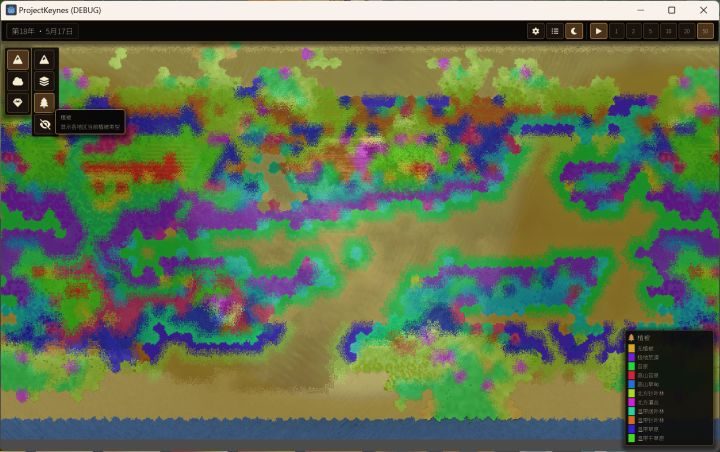Maximize the ProjectKeynes window

point(671,10)
